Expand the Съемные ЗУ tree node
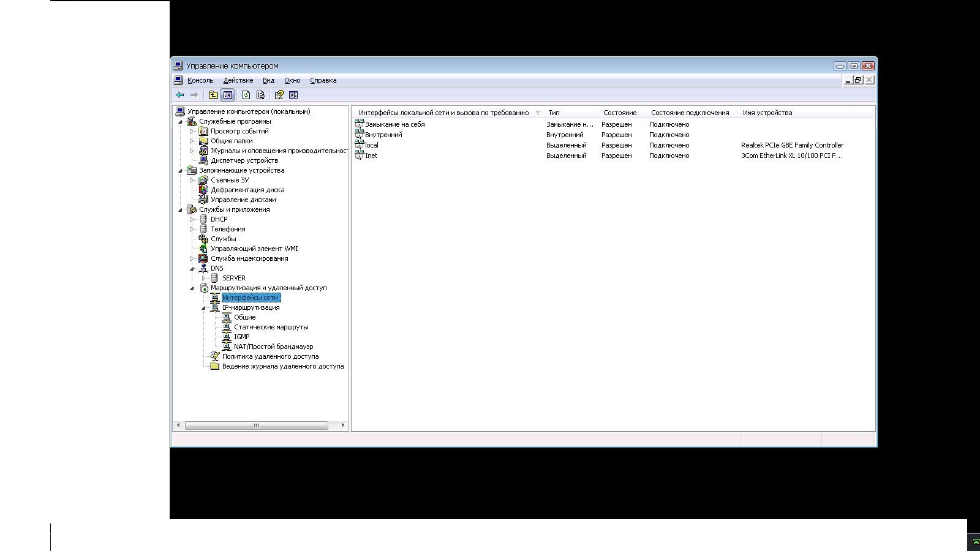Image resolution: width=980 pixels, height=551 pixels. pyautogui.click(x=192, y=180)
